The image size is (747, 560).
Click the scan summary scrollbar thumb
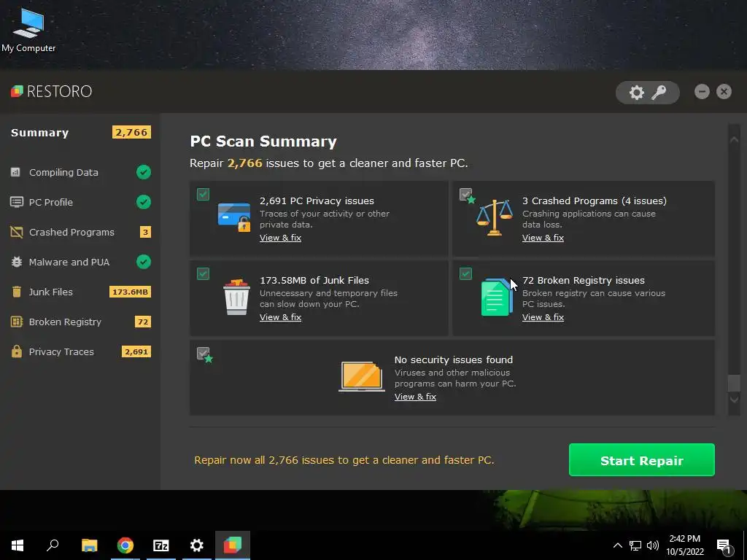[x=734, y=383]
